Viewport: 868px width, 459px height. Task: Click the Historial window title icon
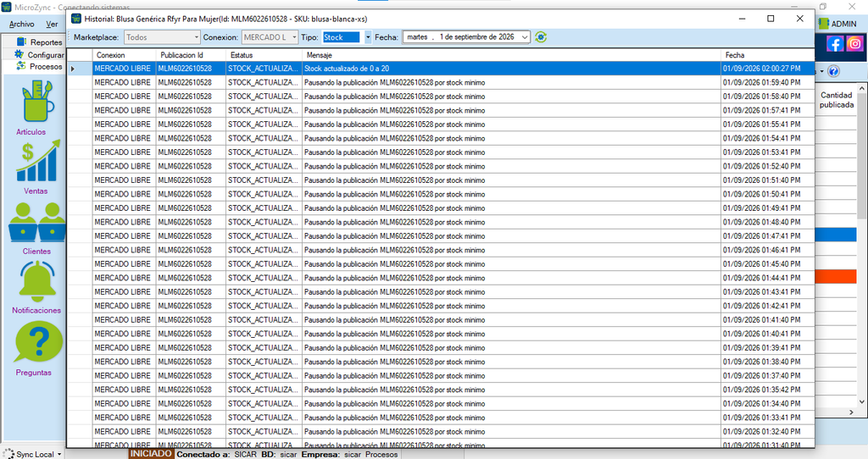76,19
